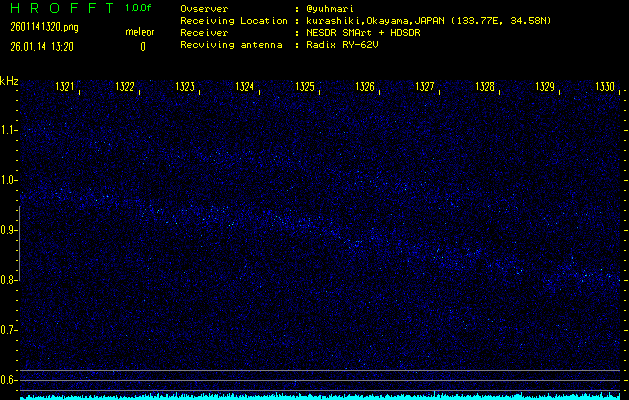
Task: Select the 1330 time marker
Action: (x=605, y=87)
